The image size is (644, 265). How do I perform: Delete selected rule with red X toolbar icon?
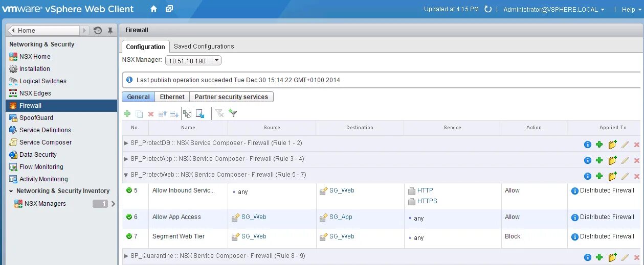151,114
